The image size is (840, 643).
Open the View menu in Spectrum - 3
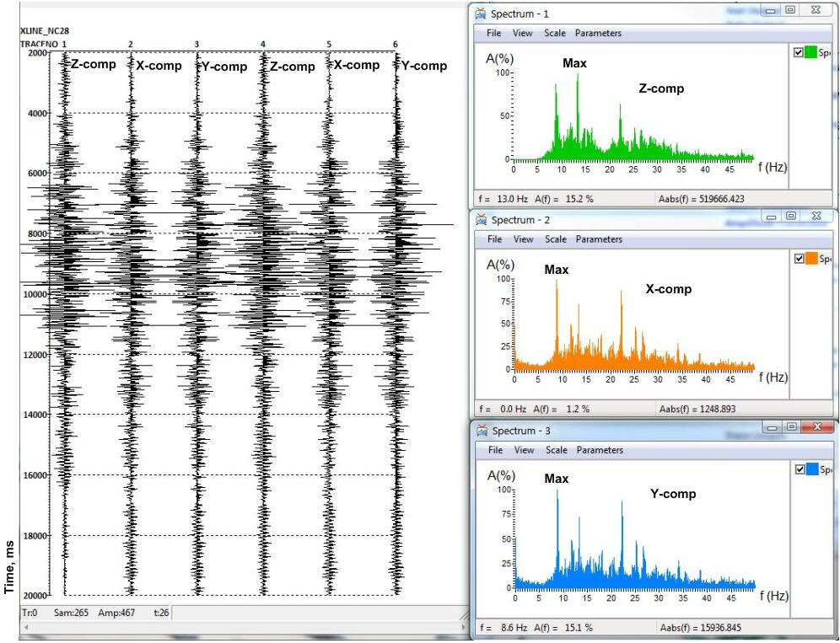coord(524,450)
